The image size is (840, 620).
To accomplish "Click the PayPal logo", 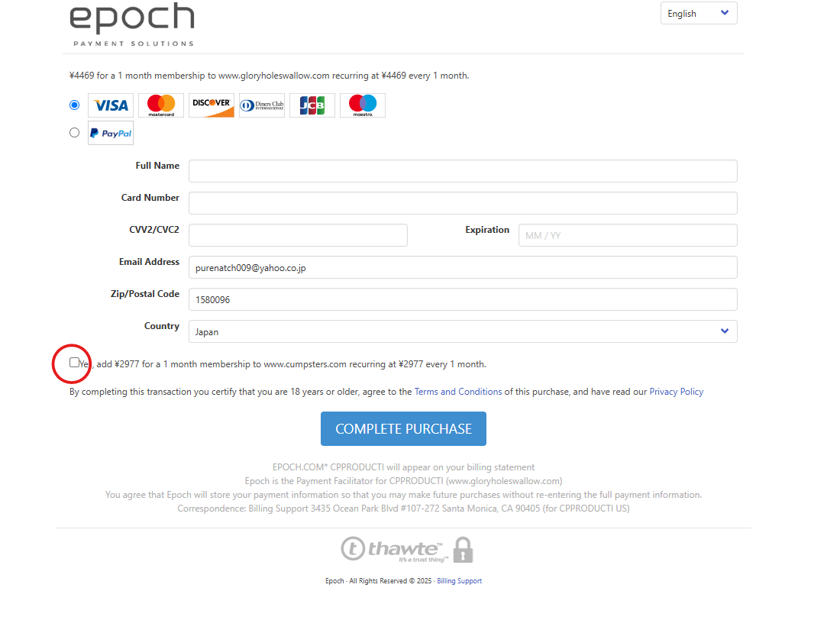I will pyautogui.click(x=111, y=133).
